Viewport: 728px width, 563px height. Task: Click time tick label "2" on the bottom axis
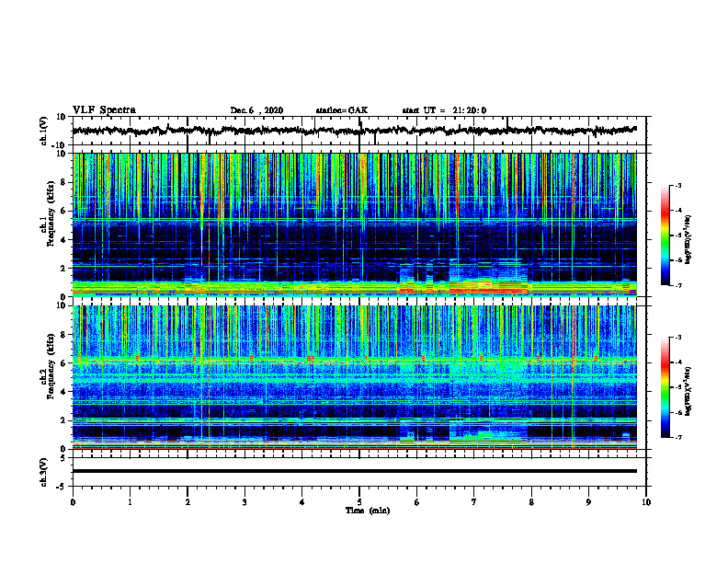click(x=188, y=502)
